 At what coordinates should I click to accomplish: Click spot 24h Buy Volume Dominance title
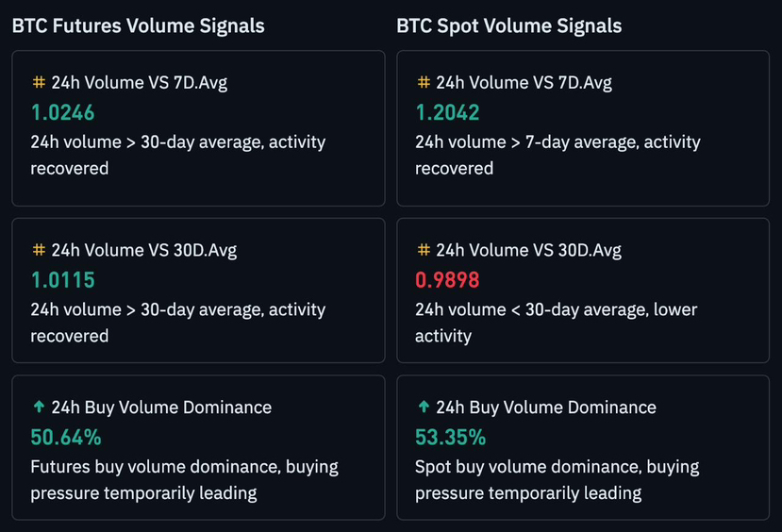pos(546,407)
